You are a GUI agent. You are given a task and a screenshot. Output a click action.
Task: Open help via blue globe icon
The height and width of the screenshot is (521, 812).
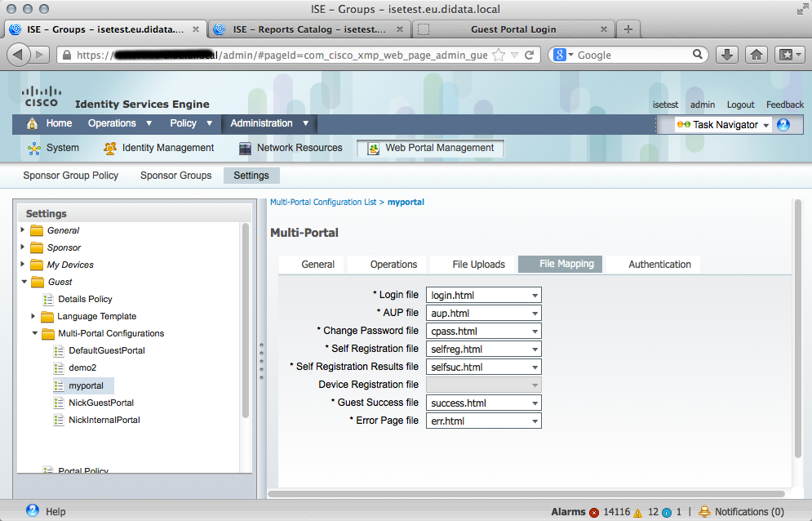[x=783, y=124]
